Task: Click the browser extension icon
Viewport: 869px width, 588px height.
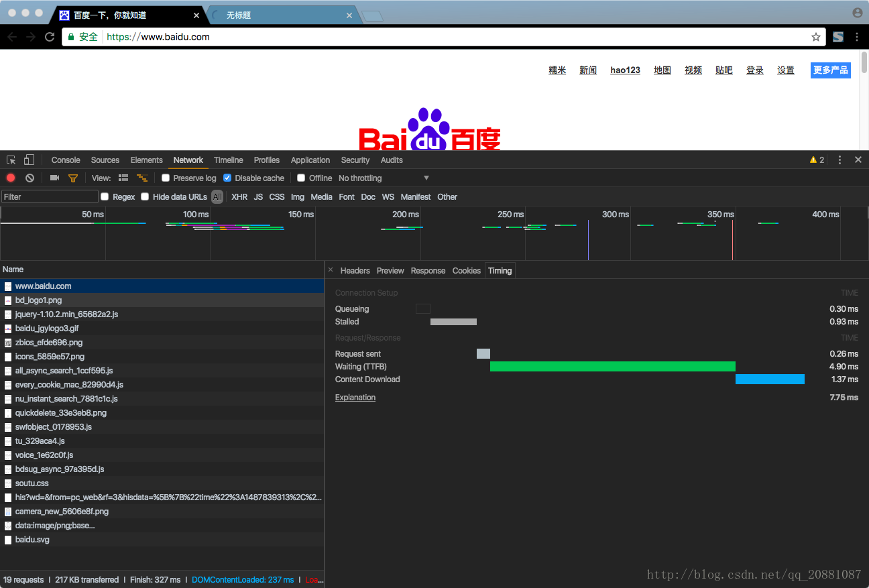Action: (838, 37)
